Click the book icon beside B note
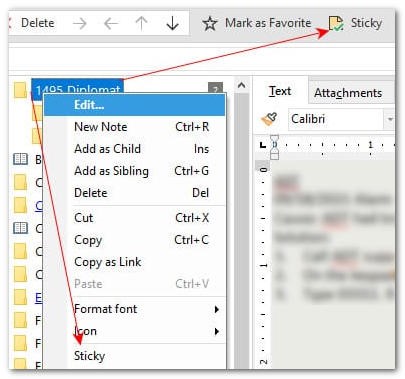 (20, 160)
